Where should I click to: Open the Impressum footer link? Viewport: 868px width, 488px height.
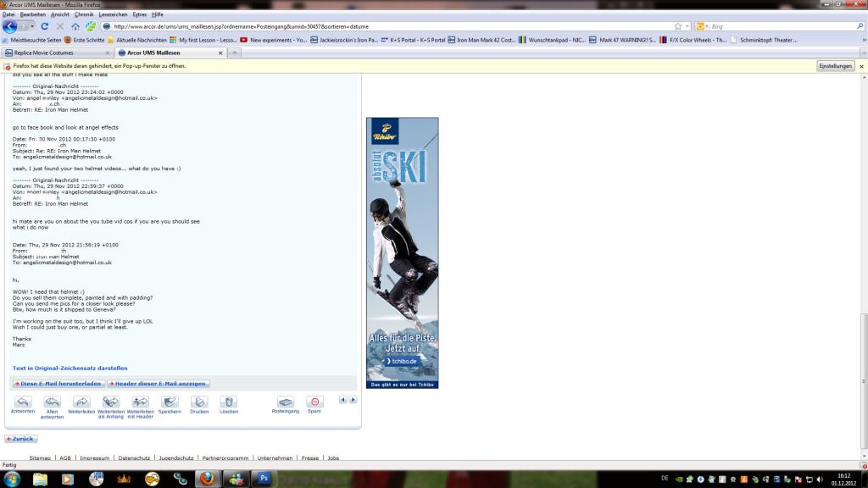point(95,458)
